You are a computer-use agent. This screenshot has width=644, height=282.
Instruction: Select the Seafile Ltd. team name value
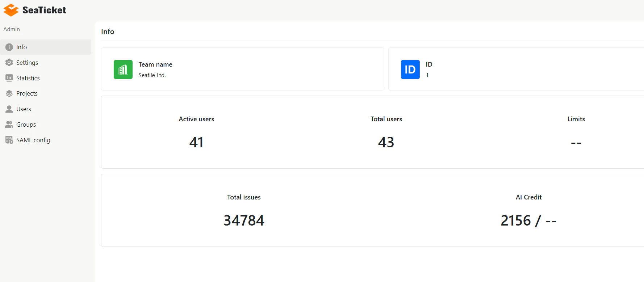(x=152, y=75)
